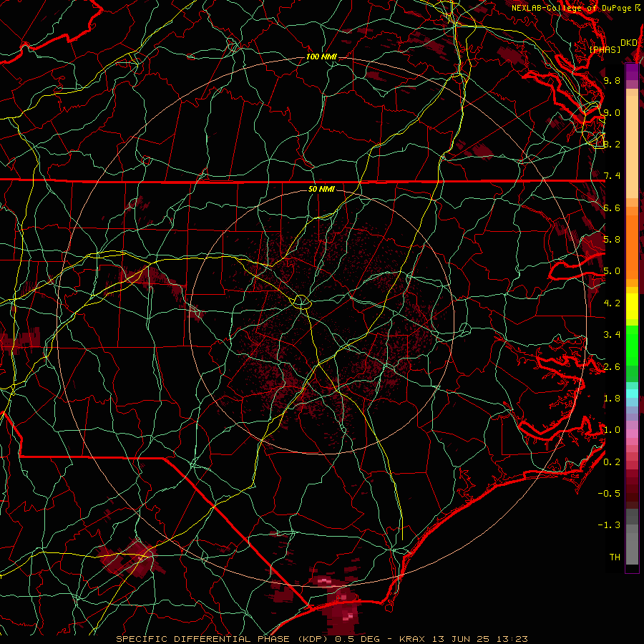Click the 3.4 value on the color scale
The width and height of the screenshot is (644, 644).
pos(612,335)
